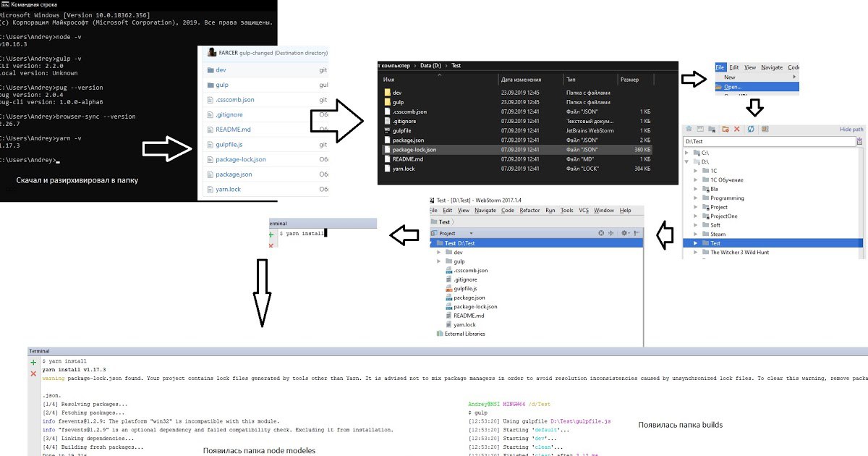
Task: Click the red Delete icon in file chooser toolbar
Action: pos(736,129)
